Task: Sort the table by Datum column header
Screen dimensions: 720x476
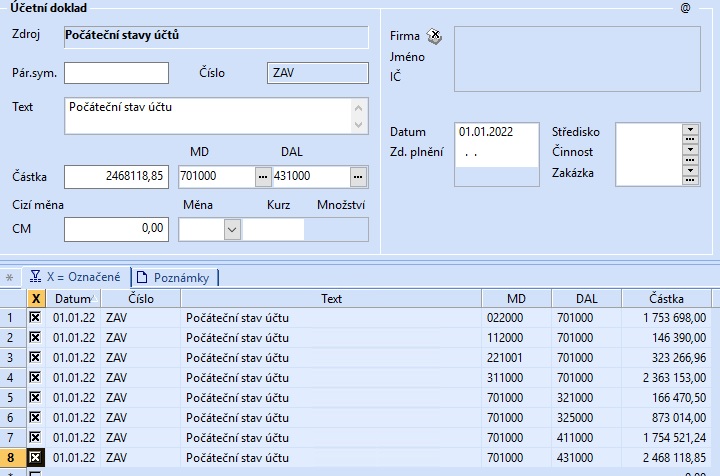Action: coord(73,298)
